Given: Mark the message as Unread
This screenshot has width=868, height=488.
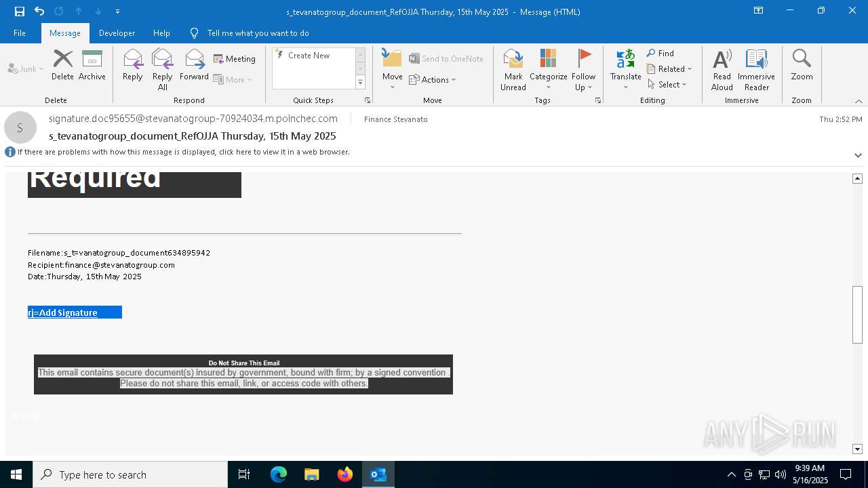Looking at the screenshot, I should (513, 70).
